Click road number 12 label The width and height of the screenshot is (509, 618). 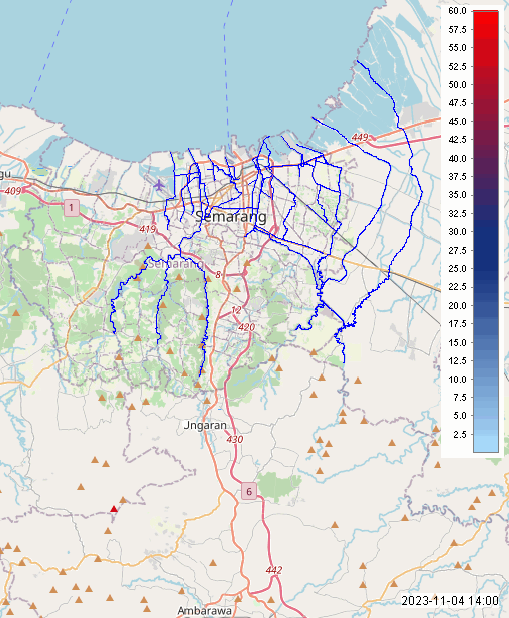coord(236,310)
